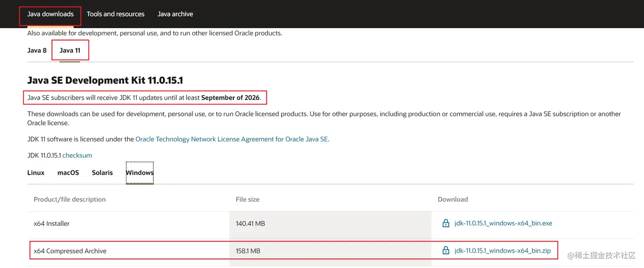Switch to Java archive tab

click(x=175, y=14)
